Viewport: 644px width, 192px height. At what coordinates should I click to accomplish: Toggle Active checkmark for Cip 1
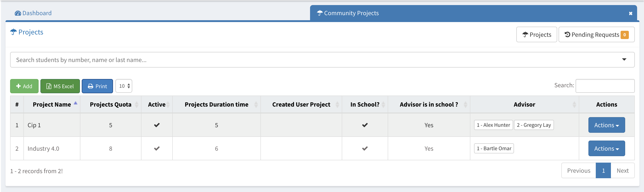click(x=157, y=125)
